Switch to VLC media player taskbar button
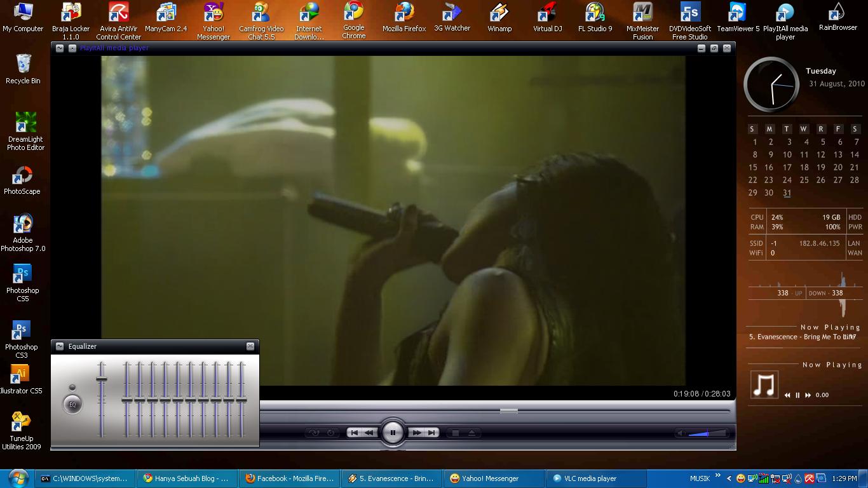Viewport: 868px width, 488px height. [x=596, y=478]
